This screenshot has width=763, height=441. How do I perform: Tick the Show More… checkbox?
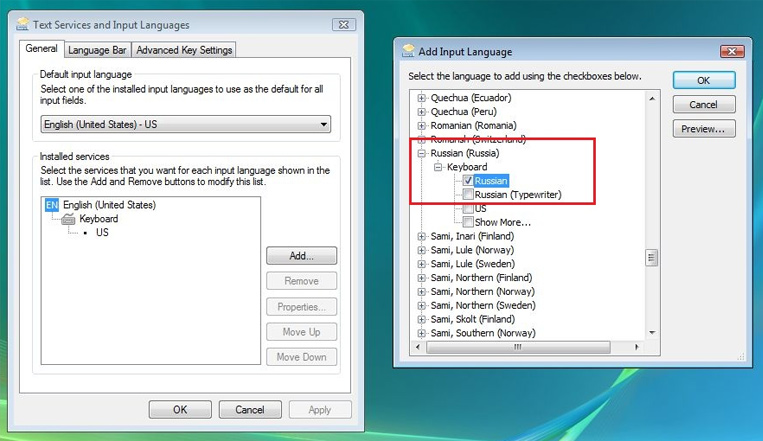[468, 222]
